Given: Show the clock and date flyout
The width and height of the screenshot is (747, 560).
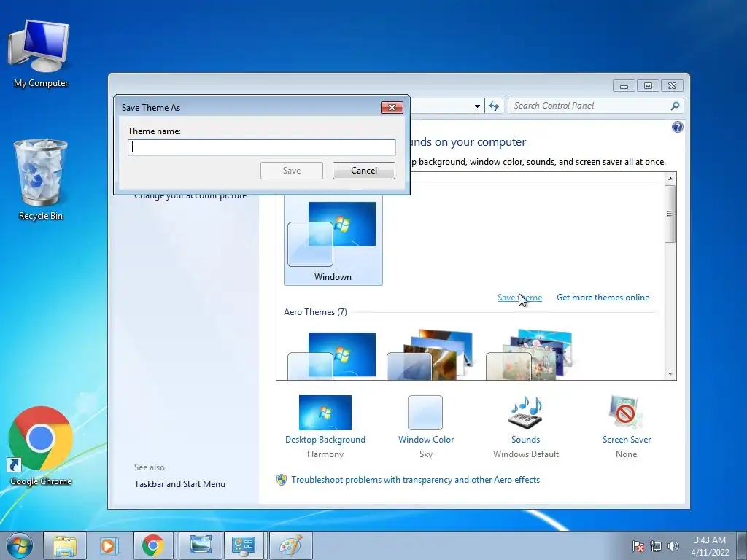Looking at the screenshot, I should [710, 546].
